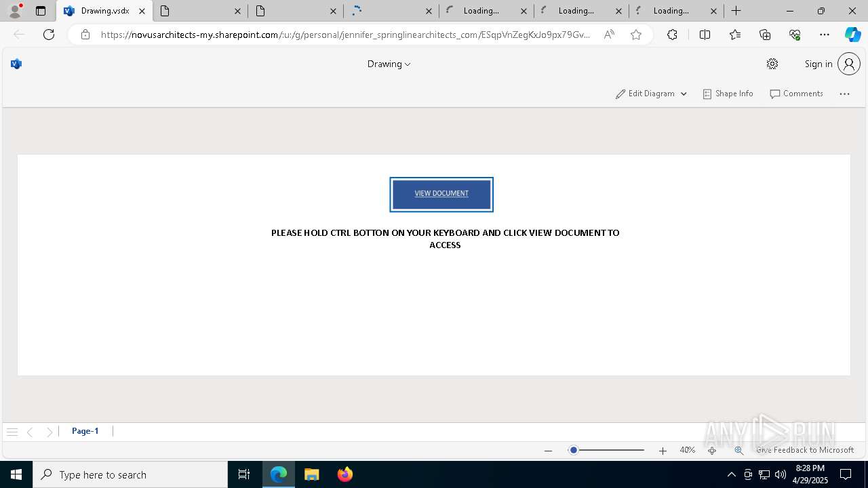The height and width of the screenshot is (488, 868).
Task: Open the Windows Start menu
Action: 16,474
